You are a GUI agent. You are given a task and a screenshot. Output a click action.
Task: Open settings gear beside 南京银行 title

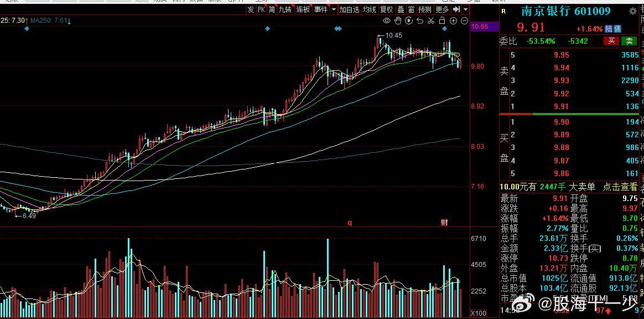click(633, 11)
